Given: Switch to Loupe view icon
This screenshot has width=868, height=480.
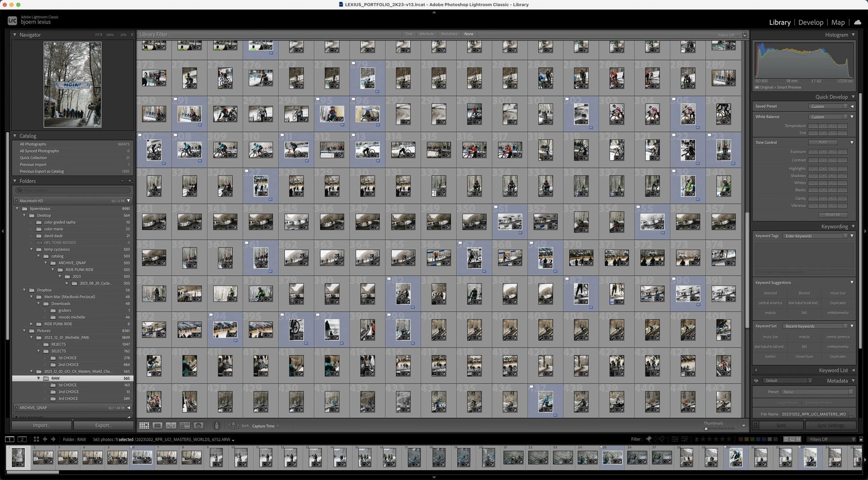Looking at the screenshot, I should coord(157,425).
